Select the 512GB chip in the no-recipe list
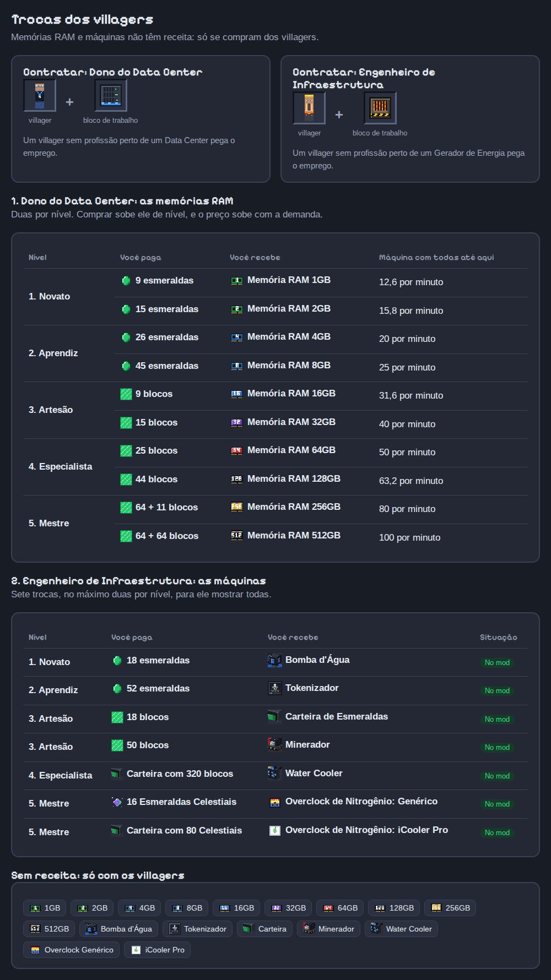 point(49,929)
